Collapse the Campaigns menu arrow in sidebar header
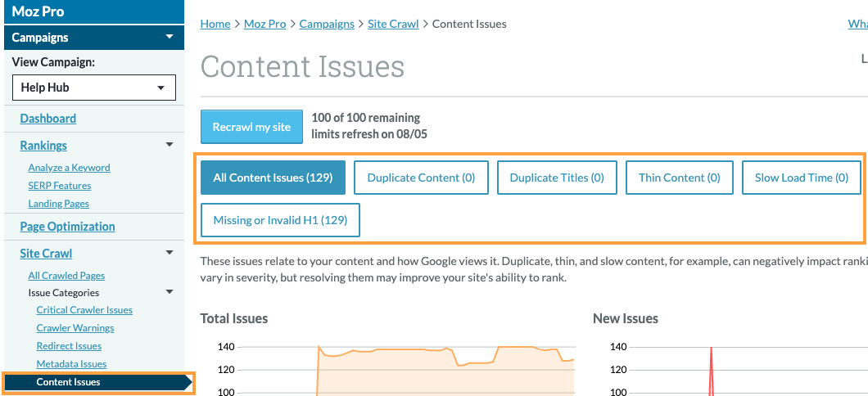Viewport: 868px width, 396px height. pyautogui.click(x=170, y=37)
